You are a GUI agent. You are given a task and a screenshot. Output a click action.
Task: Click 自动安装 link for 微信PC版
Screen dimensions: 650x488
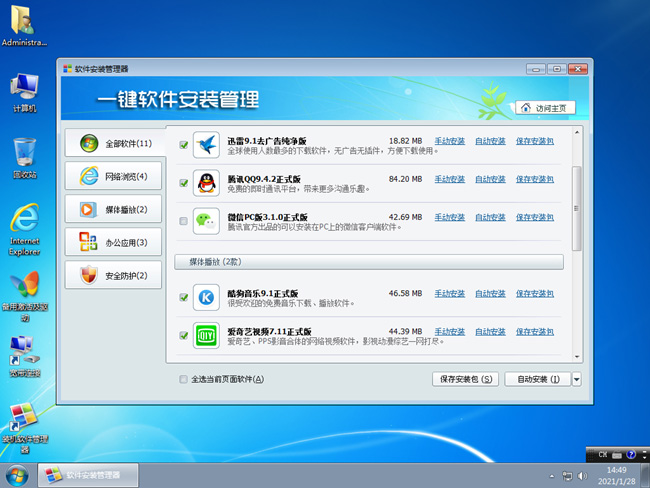[x=490, y=217]
